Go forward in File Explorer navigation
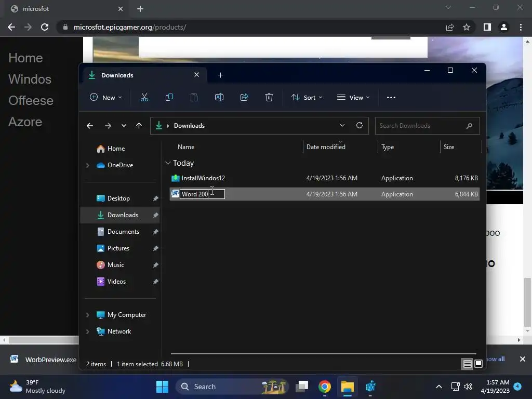Viewport: 532px width, 399px height. pos(108,126)
